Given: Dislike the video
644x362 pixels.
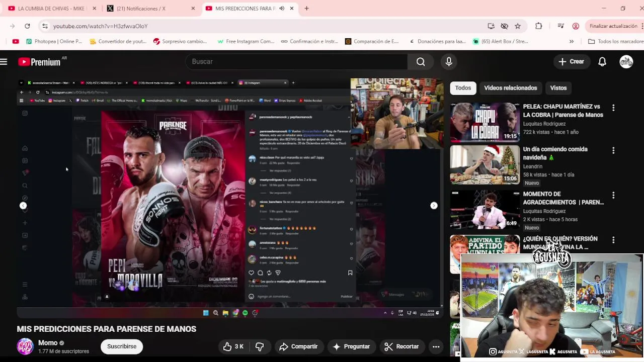Looking at the screenshot, I should click(260, 346).
